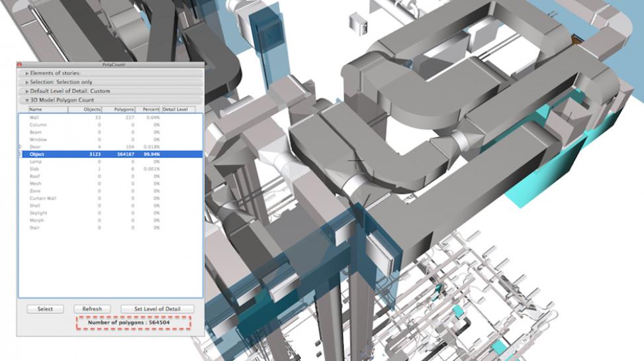Select the Slab row in list
644x361 pixels.
[x=34, y=169]
